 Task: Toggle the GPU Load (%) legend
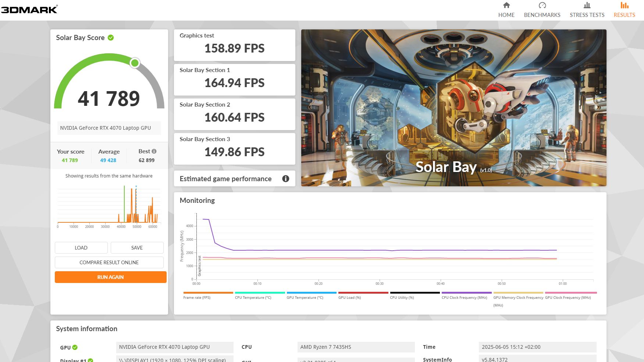363,295
